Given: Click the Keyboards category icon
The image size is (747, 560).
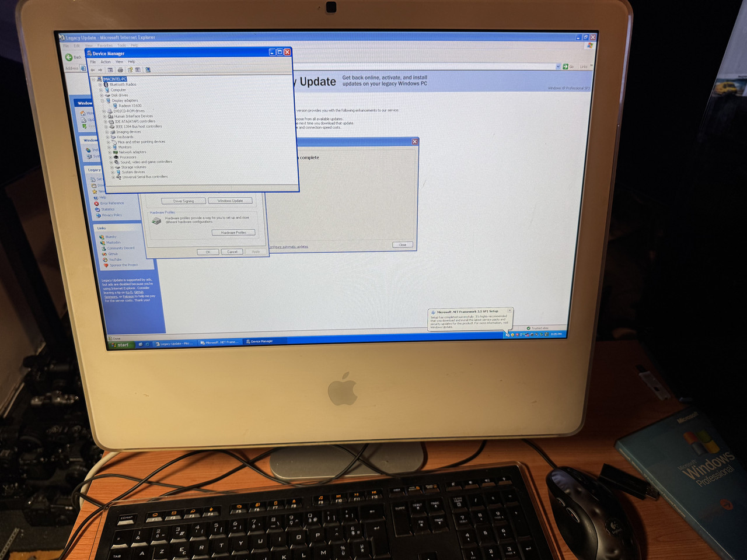Looking at the screenshot, I should (113, 137).
